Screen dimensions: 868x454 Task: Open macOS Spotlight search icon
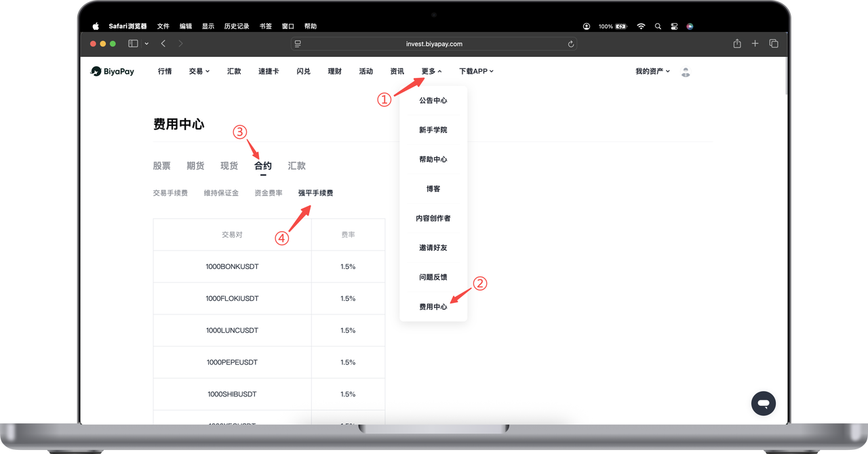click(x=658, y=26)
